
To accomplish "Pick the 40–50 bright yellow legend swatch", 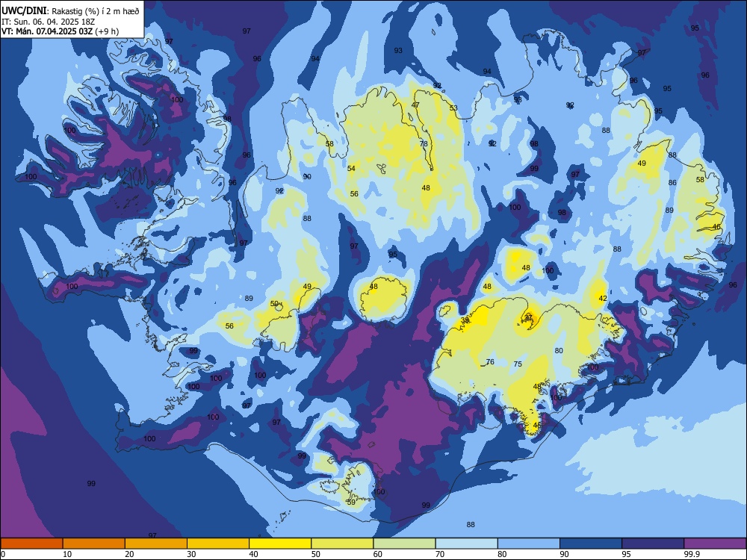I will tap(280, 544).
